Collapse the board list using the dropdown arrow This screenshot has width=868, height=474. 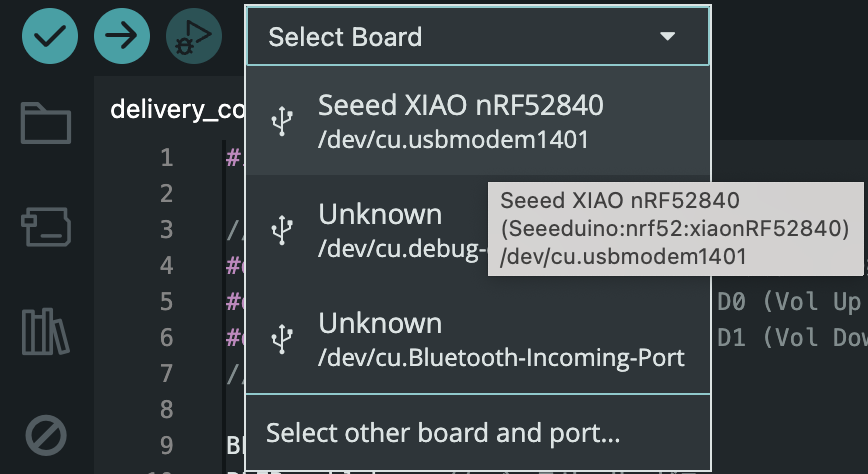click(668, 37)
